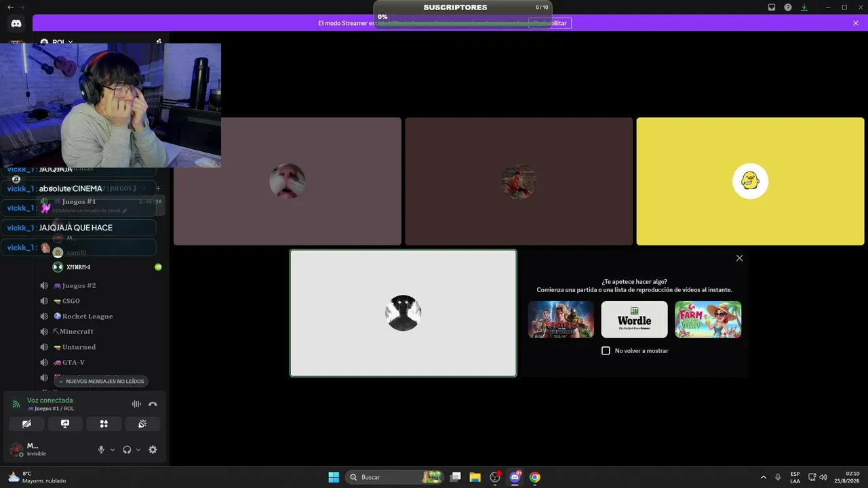Open the volume tray icon

click(x=823, y=477)
